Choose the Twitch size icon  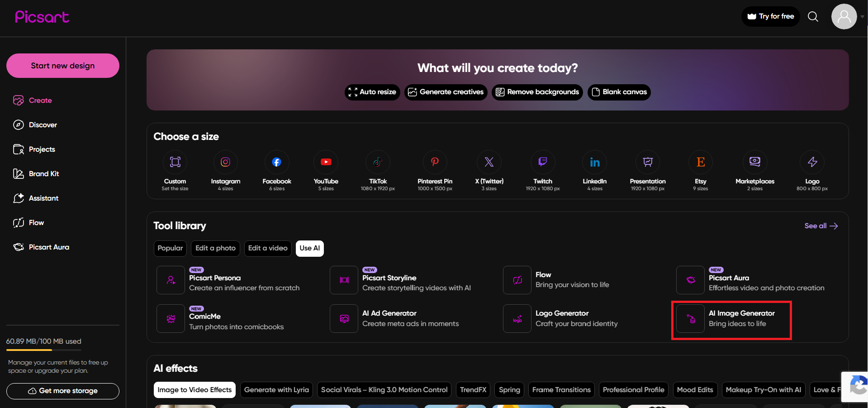(x=543, y=162)
